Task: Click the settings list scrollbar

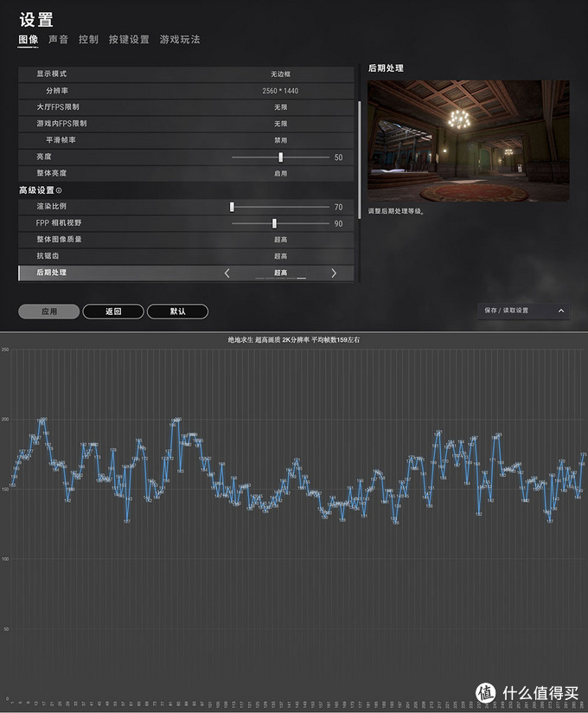Action: click(360, 160)
